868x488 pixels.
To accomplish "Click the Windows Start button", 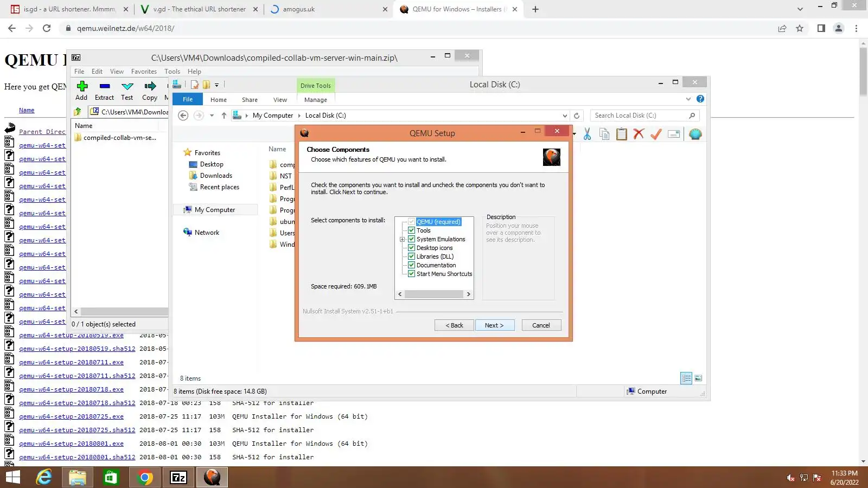I will [12, 477].
